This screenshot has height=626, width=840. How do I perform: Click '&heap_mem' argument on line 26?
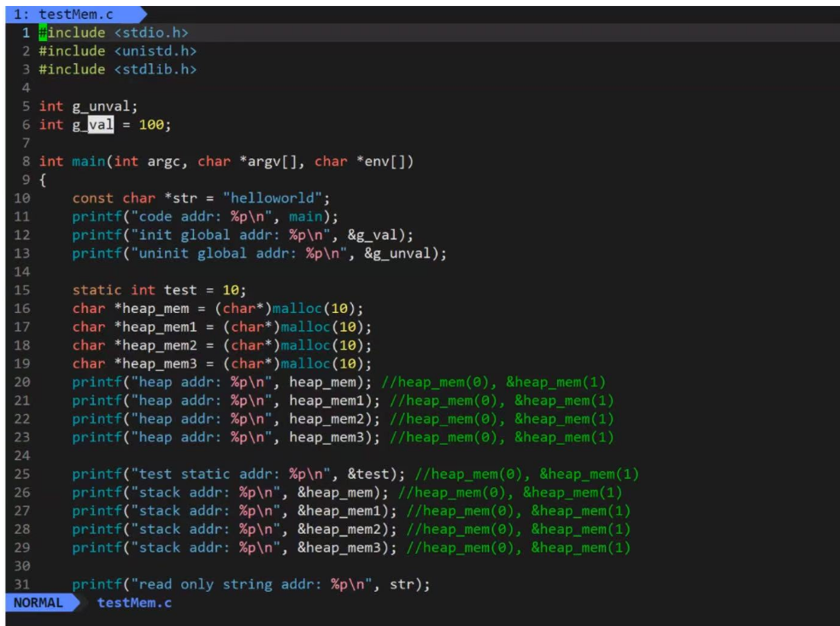click(x=335, y=493)
